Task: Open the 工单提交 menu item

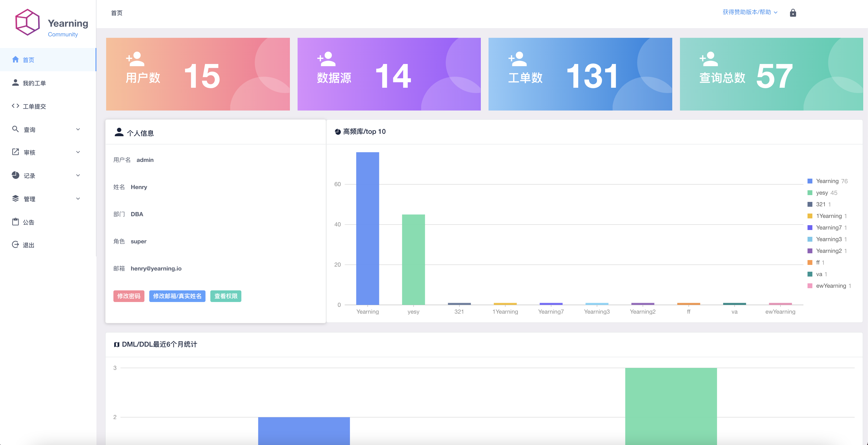Action: pyautogui.click(x=48, y=106)
